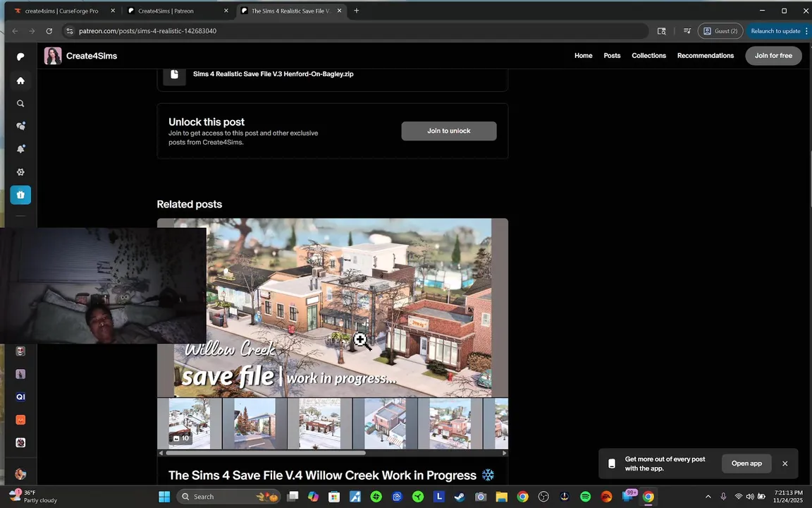Dismiss the app promo banner
Image resolution: width=812 pixels, height=508 pixels.
pos(785,464)
